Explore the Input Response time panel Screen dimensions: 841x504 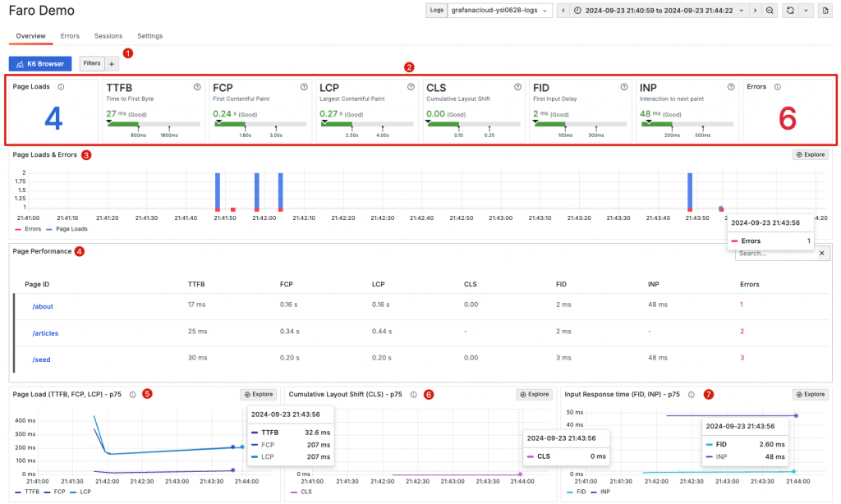pyautogui.click(x=811, y=394)
